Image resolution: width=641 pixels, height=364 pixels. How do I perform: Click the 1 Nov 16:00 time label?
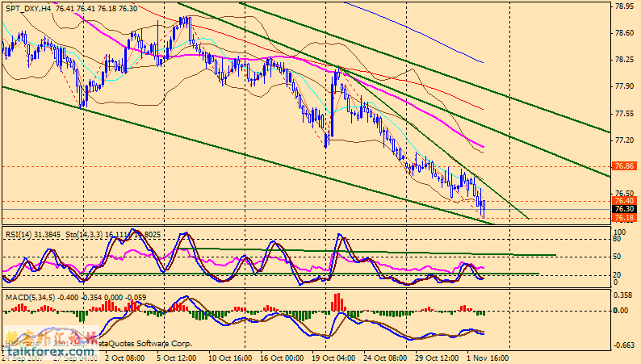pos(488,358)
